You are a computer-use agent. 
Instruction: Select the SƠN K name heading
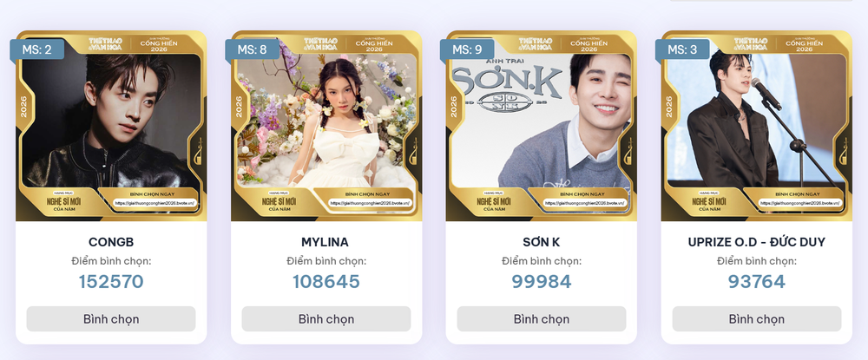(x=542, y=242)
